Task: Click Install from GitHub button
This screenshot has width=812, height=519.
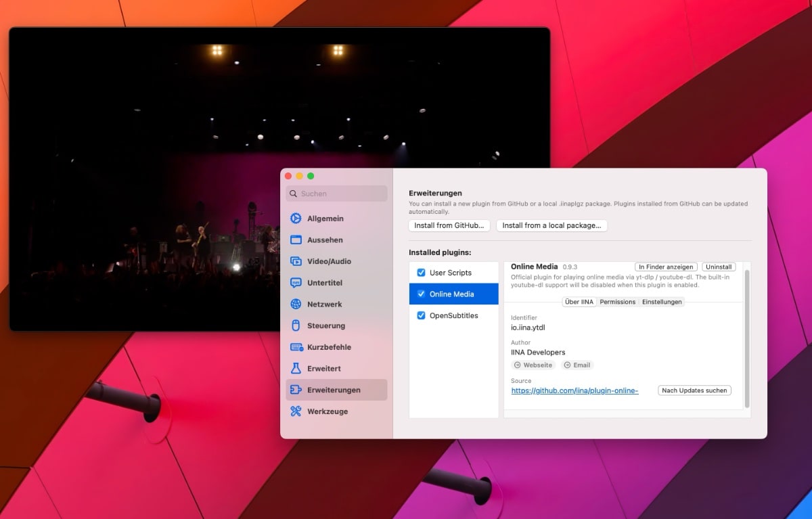Action: coord(449,225)
